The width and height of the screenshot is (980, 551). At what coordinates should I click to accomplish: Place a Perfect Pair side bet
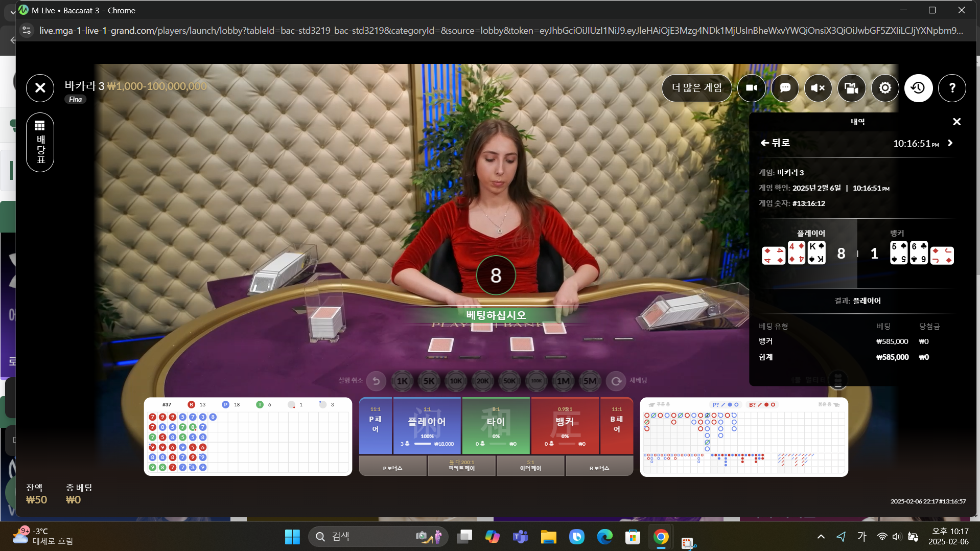click(x=462, y=466)
